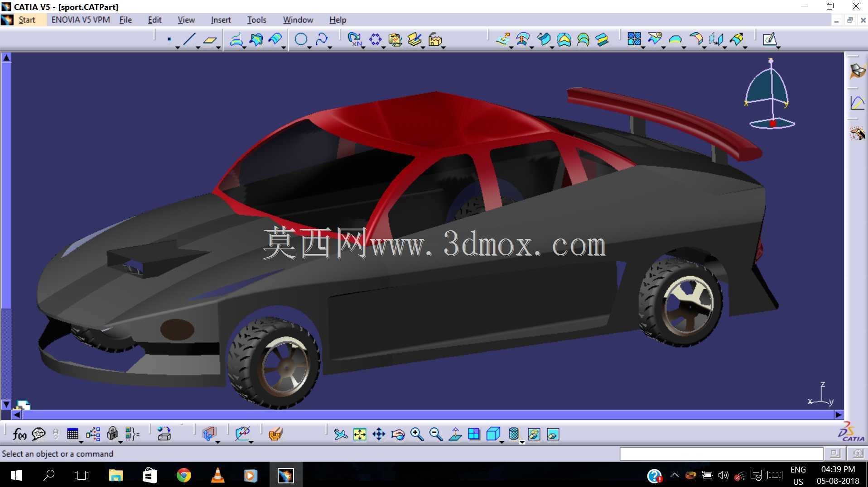Open the Window menu
The height and width of the screenshot is (487, 868).
coord(298,20)
